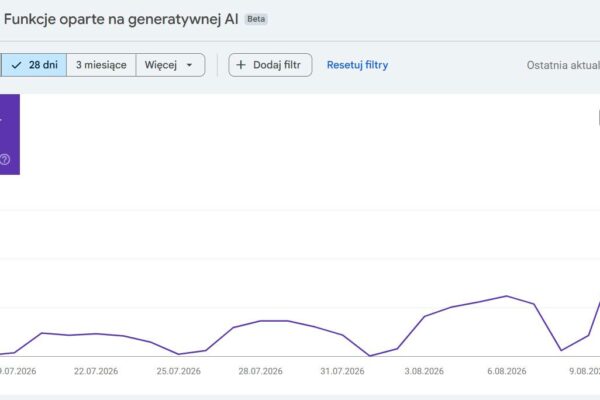Click the plus icon in Dodaj filtr

[x=241, y=65]
